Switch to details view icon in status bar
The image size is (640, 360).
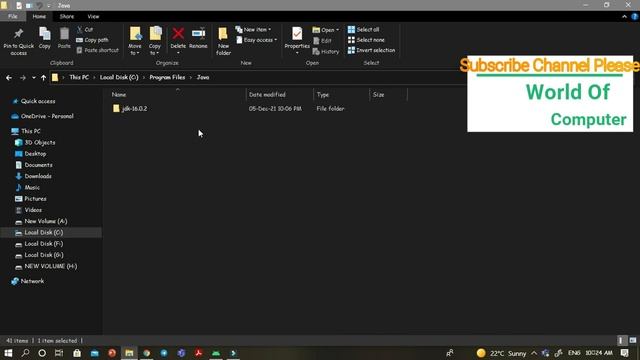click(621, 340)
